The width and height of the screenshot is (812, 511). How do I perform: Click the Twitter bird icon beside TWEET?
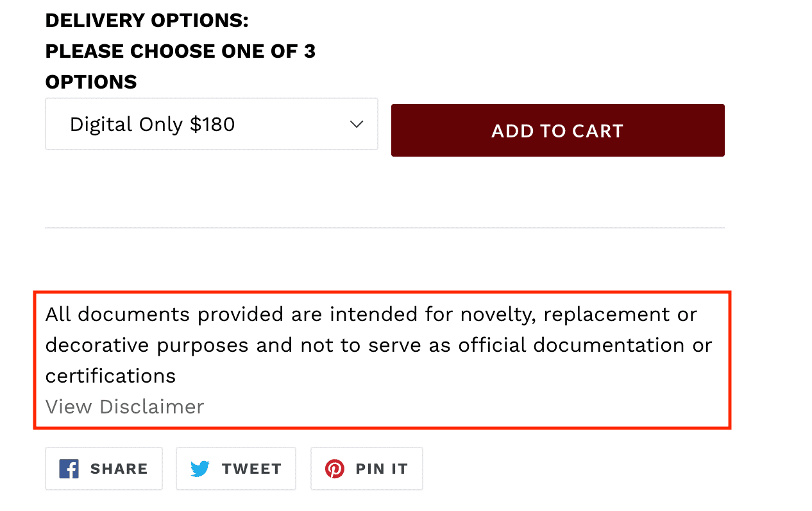point(201,469)
